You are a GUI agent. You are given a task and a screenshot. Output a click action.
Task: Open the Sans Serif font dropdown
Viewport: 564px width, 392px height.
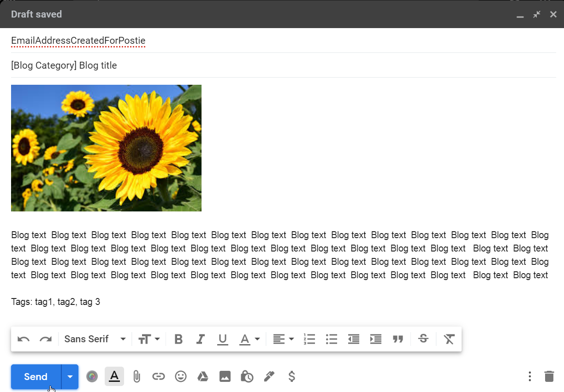click(x=95, y=339)
